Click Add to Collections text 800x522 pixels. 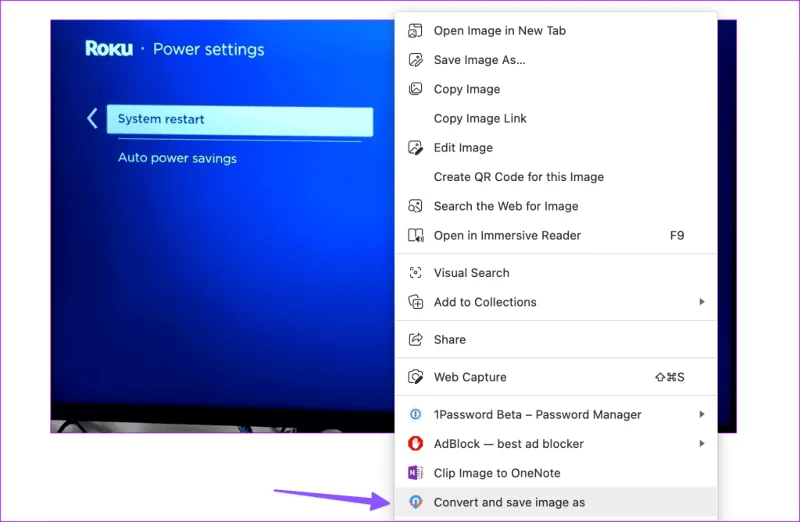(485, 302)
